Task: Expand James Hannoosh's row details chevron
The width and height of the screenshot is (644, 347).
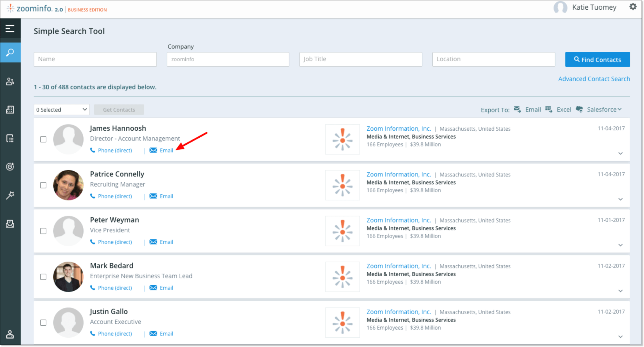Action: (620, 153)
